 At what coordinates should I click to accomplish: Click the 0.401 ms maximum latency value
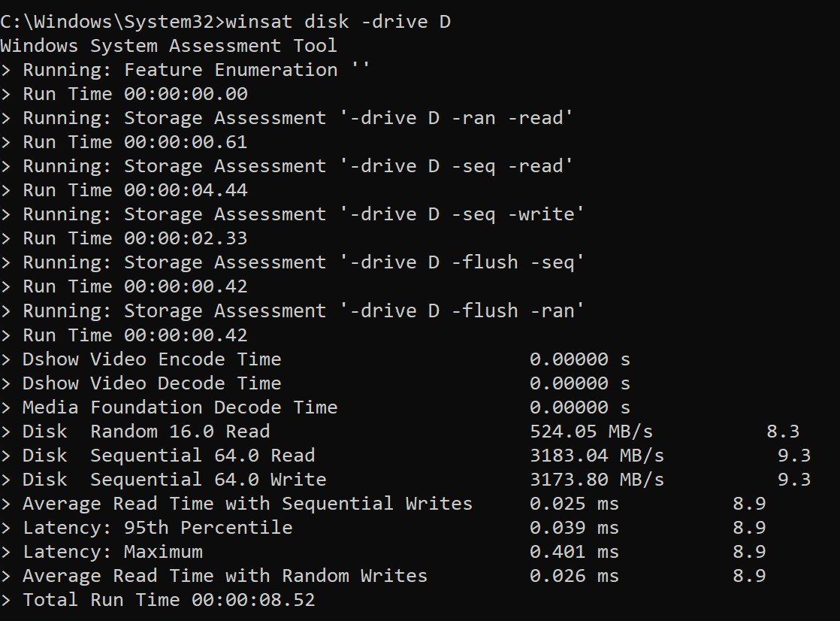[574, 552]
